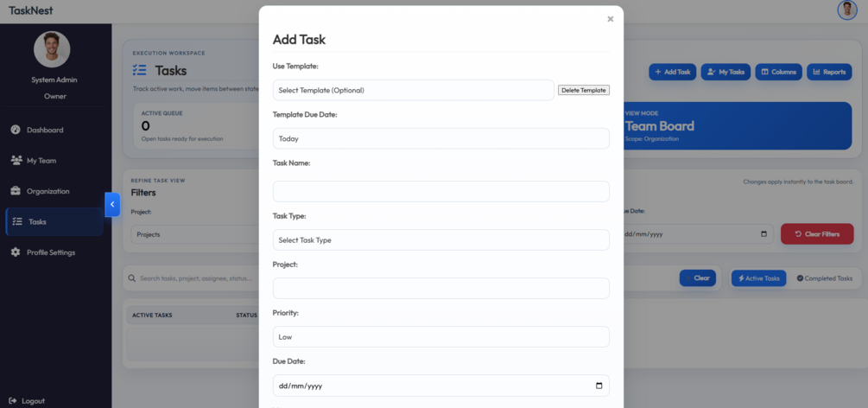Collapse the sidebar with the chevron handle
Image resolution: width=868 pixels, height=408 pixels.
[x=112, y=205]
